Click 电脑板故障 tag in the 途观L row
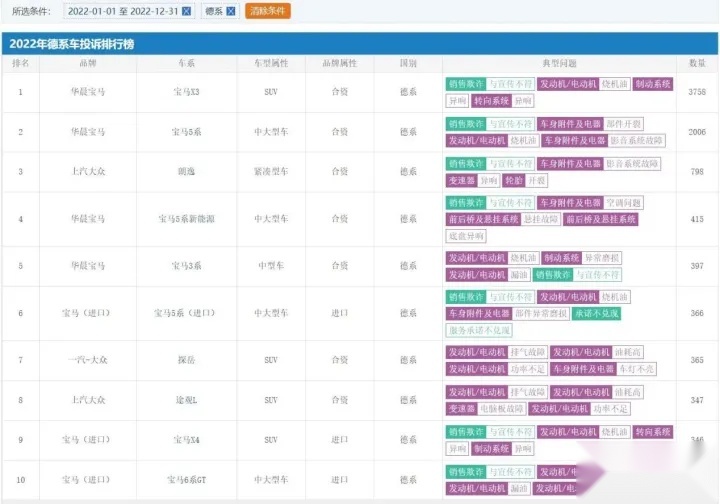 (501, 409)
